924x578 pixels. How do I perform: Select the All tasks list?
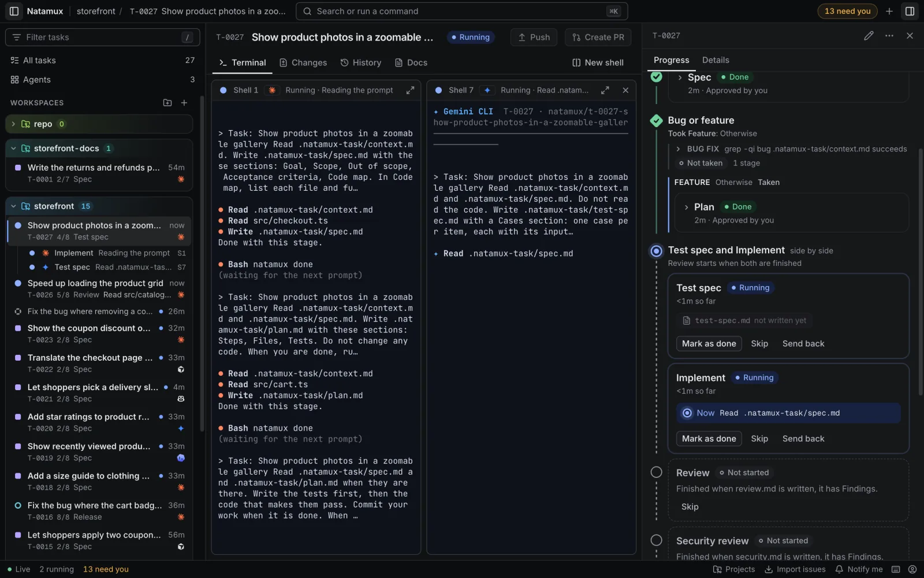[103, 60]
